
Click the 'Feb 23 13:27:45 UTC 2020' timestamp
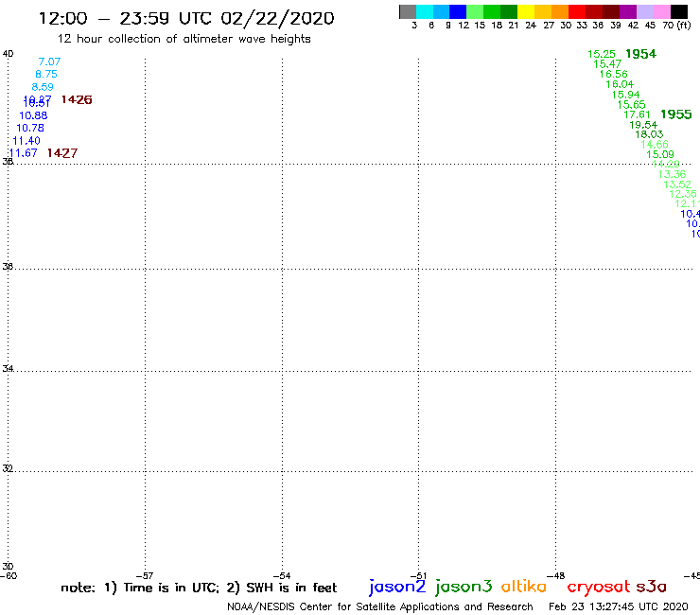619,606
